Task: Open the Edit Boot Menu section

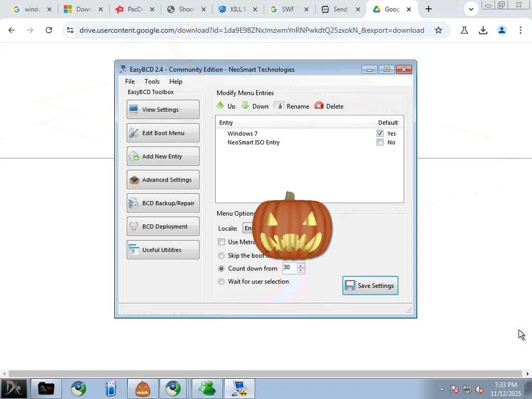Action: pyautogui.click(x=163, y=132)
